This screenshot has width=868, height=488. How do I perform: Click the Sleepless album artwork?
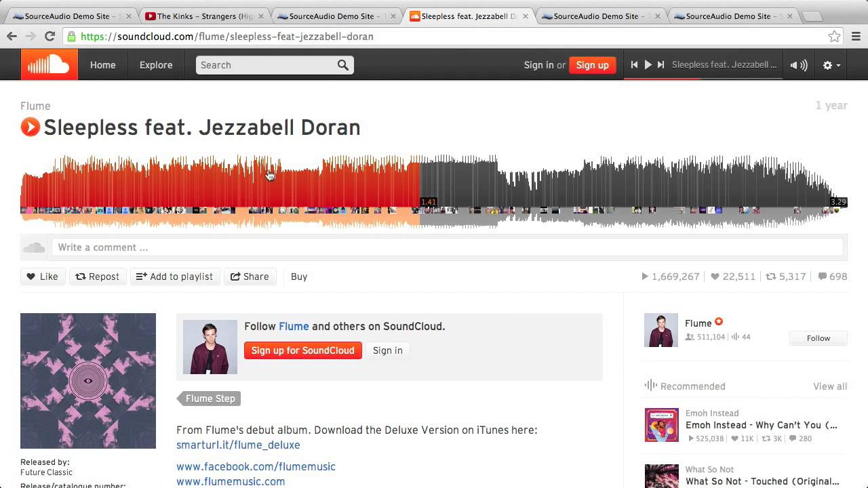[x=88, y=381]
